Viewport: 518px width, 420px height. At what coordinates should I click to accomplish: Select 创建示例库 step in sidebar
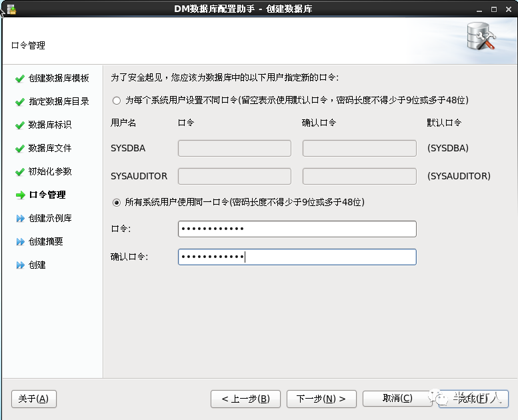pyautogui.click(x=50, y=219)
